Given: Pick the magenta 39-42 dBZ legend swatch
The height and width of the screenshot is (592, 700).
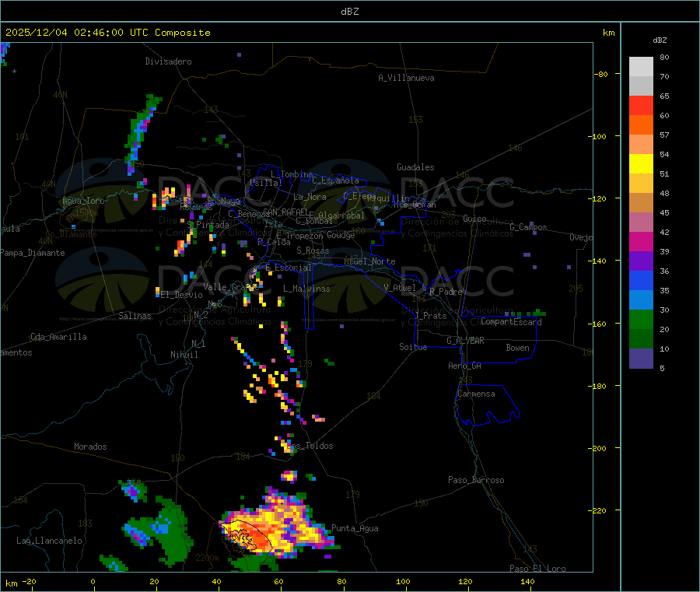Looking at the screenshot, I should (x=641, y=241).
